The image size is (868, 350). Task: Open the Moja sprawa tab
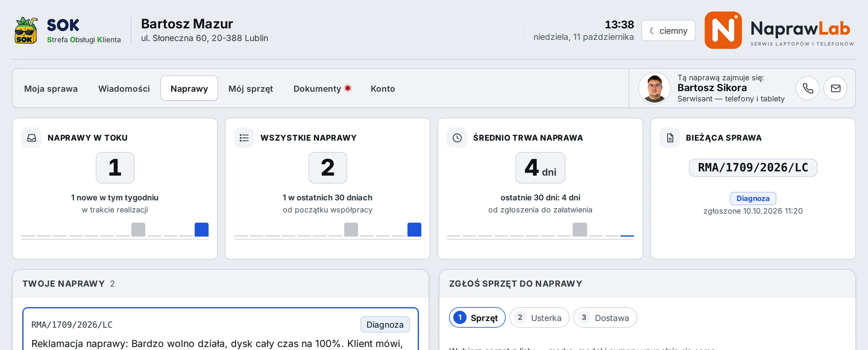[51, 89]
